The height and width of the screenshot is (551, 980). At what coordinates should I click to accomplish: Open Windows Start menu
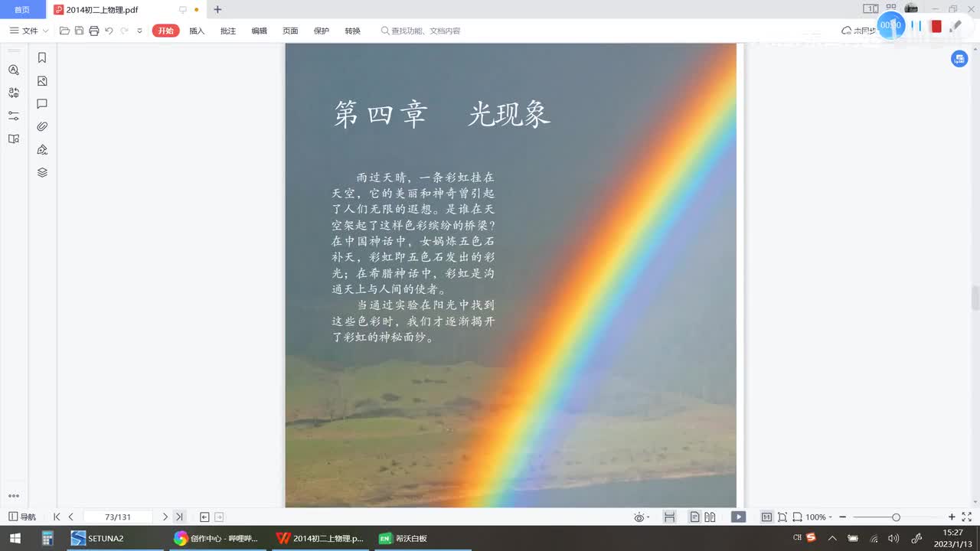point(15,538)
